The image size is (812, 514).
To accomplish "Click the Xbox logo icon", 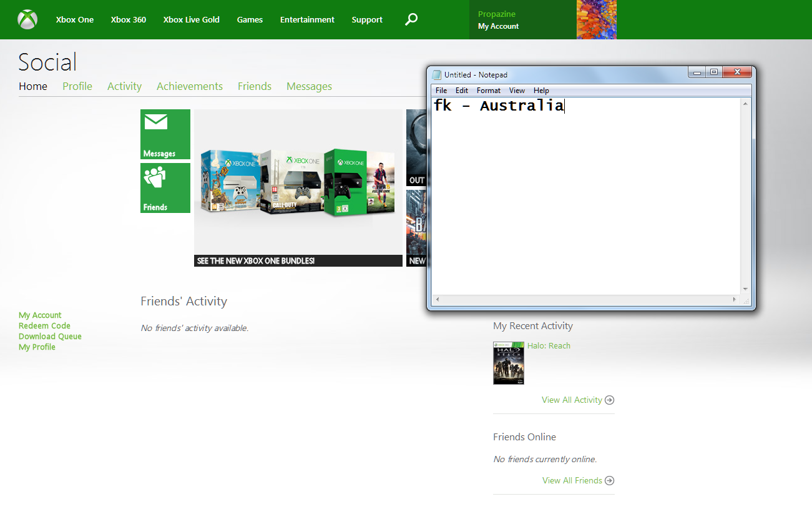I will [x=27, y=19].
